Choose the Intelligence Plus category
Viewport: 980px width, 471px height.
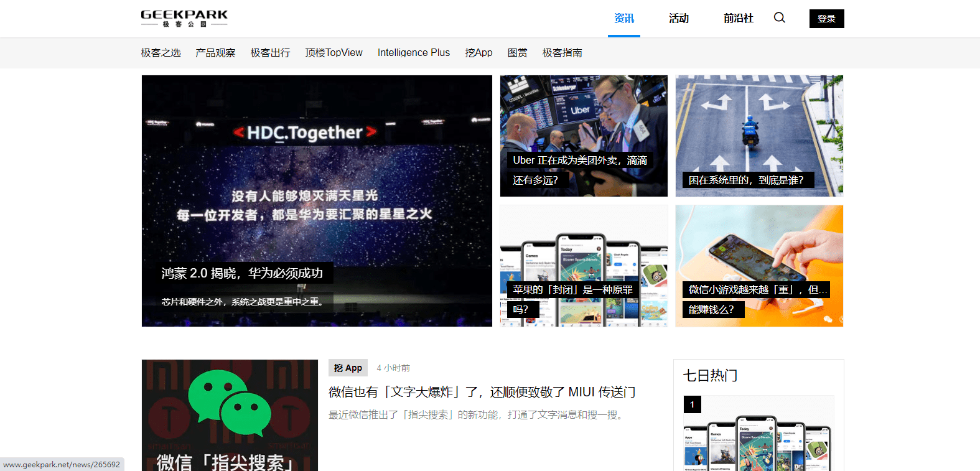tap(414, 53)
